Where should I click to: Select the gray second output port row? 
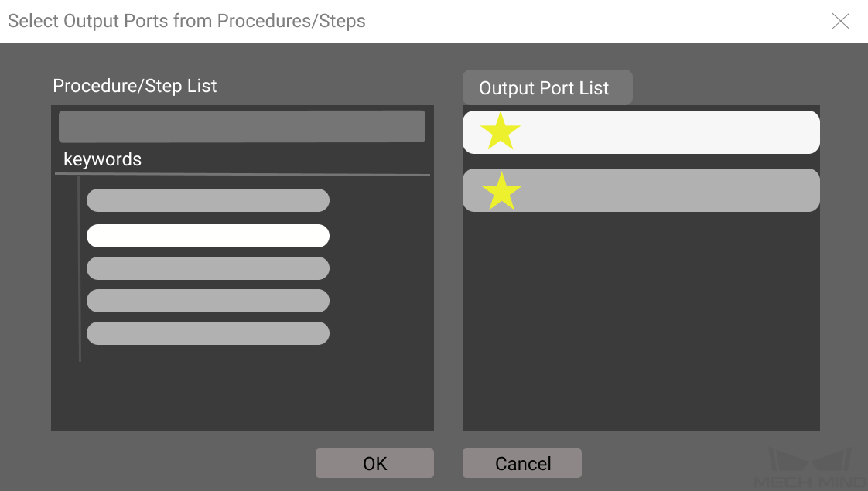[x=641, y=190]
